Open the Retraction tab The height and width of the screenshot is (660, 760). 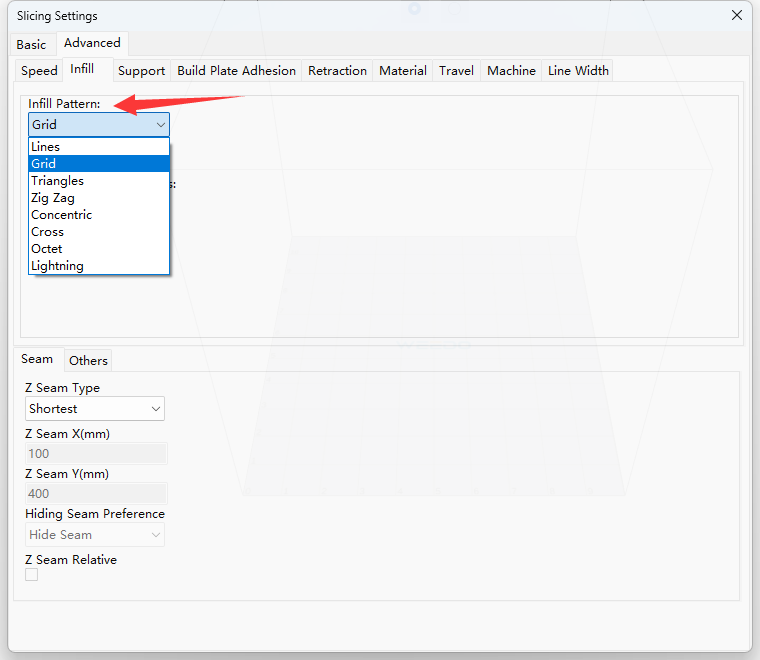337,70
